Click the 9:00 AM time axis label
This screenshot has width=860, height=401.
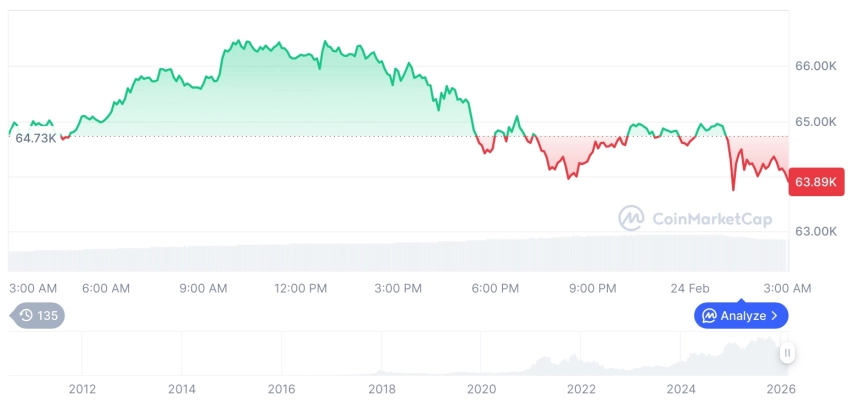coord(203,288)
